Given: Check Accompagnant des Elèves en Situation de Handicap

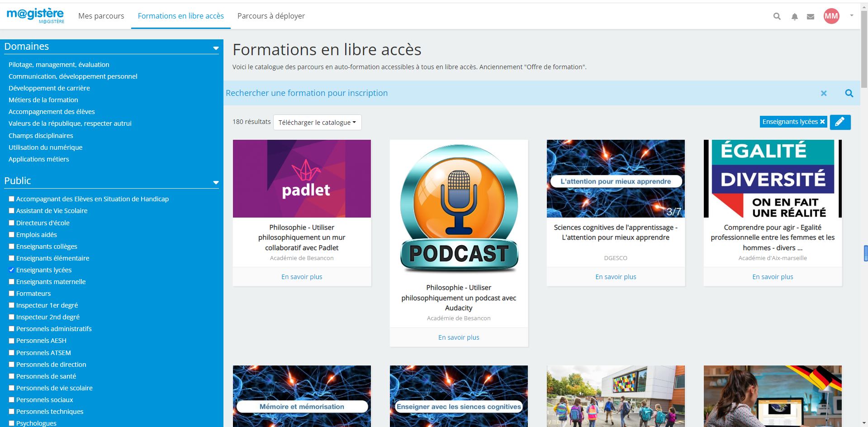Looking at the screenshot, I should tap(12, 199).
